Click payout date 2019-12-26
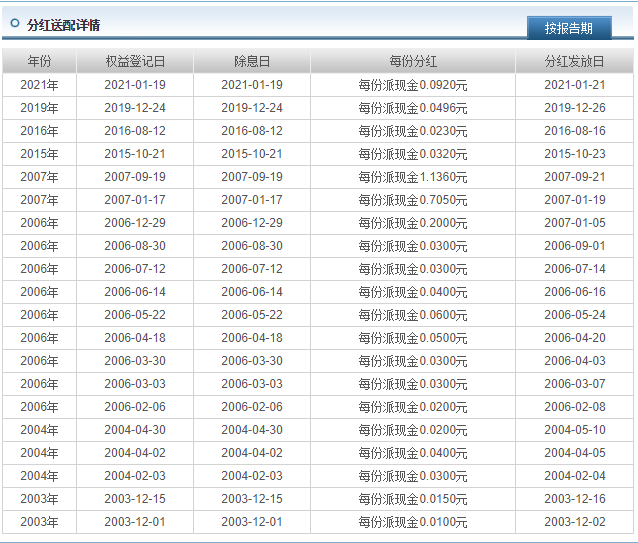Image resolution: width=638 pixels, height=543 pixels. [x=575, y=108]
